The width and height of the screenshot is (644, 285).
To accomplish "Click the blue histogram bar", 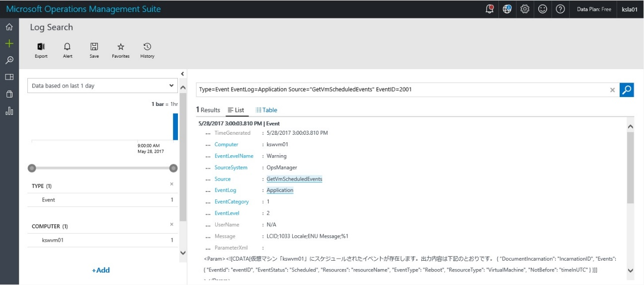I will pos(175,127).
